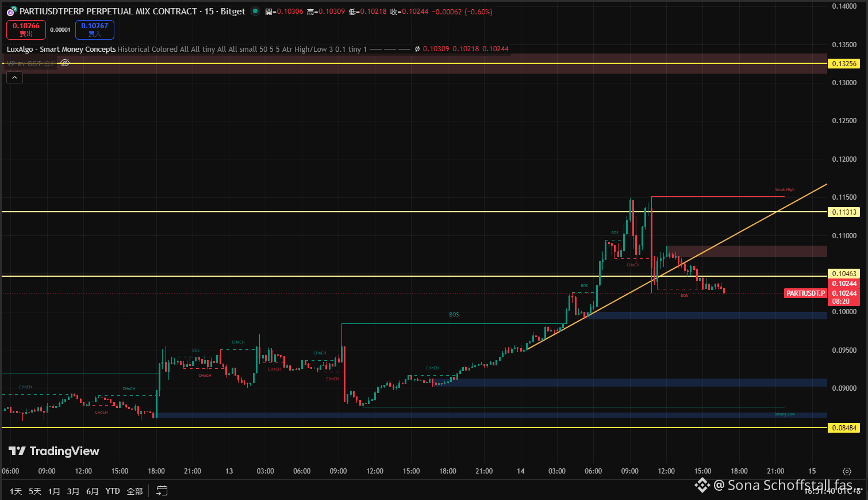Click the 高=0.10309 high value
Image resolution: width=868 pixels, height=500 pixels.
coord(326,12)
